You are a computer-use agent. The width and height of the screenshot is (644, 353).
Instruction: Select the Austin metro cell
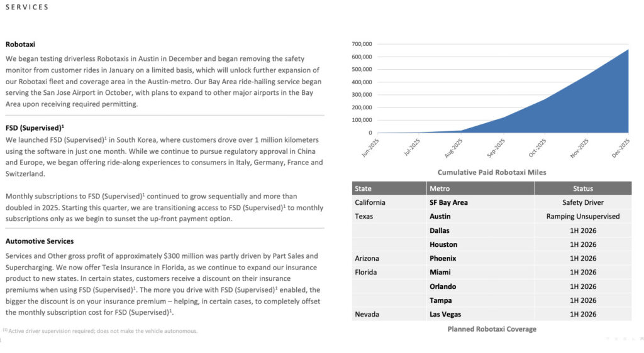440,216
